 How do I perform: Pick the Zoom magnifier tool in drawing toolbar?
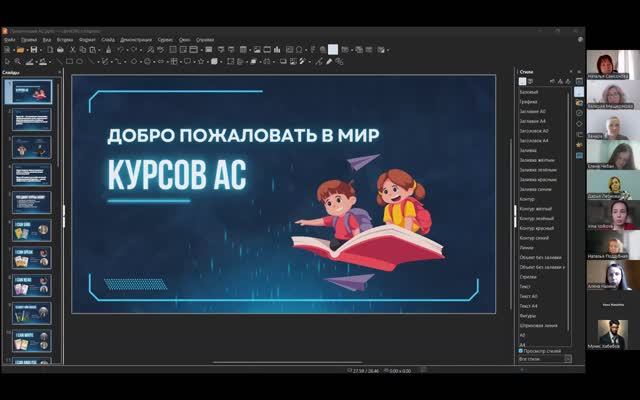17,61
